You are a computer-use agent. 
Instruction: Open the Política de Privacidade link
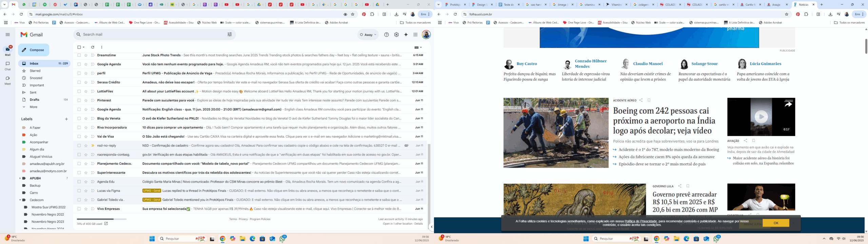640,221
